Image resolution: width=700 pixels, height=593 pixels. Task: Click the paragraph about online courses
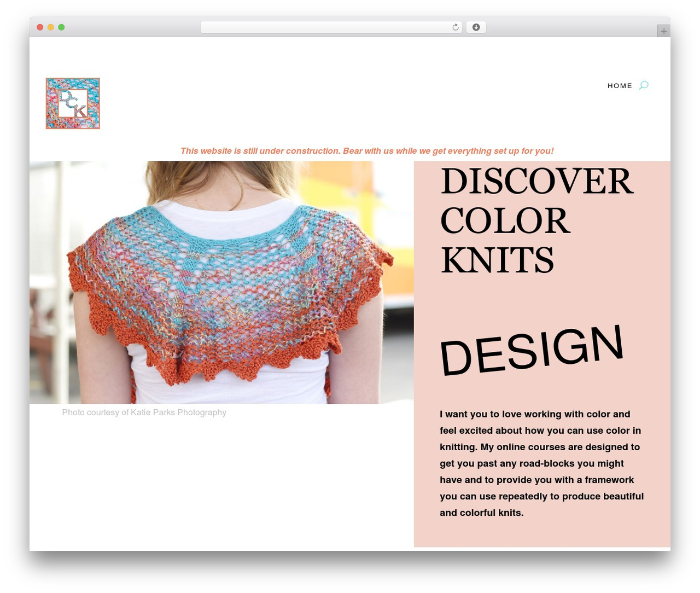[541, 463]
